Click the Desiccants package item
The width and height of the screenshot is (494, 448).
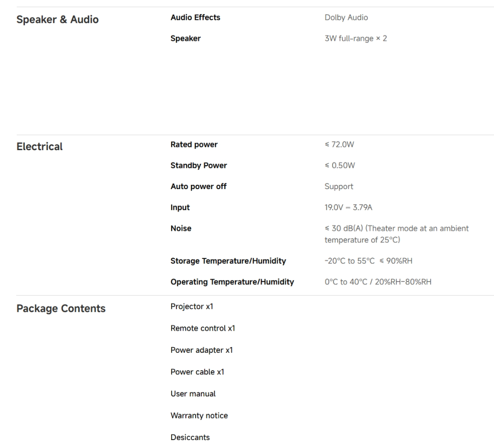(x=190, y=438)
